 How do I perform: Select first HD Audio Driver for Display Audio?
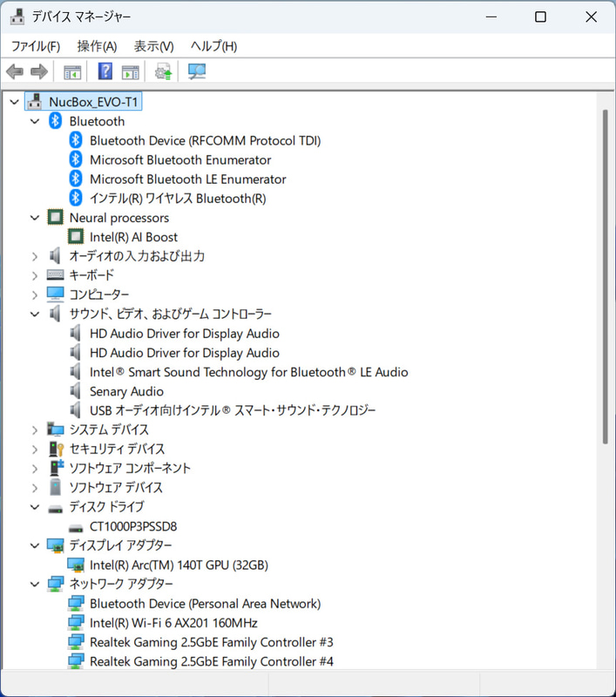point(185,334)
